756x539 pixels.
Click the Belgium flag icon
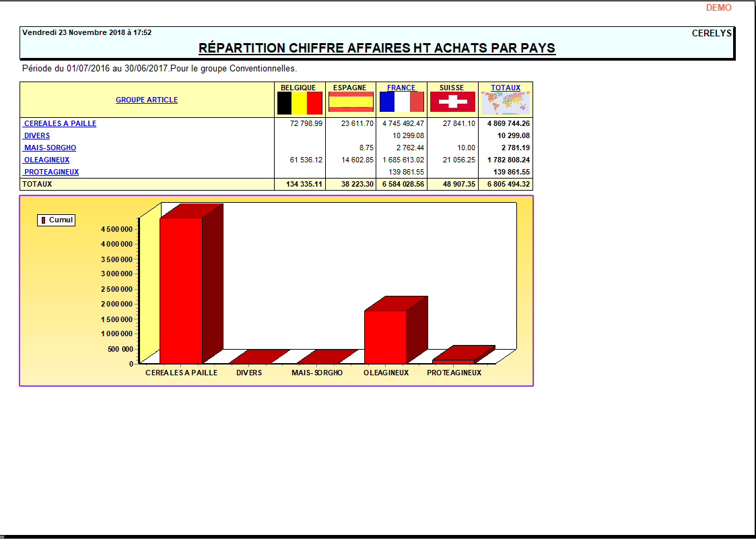tap(298, 101)
